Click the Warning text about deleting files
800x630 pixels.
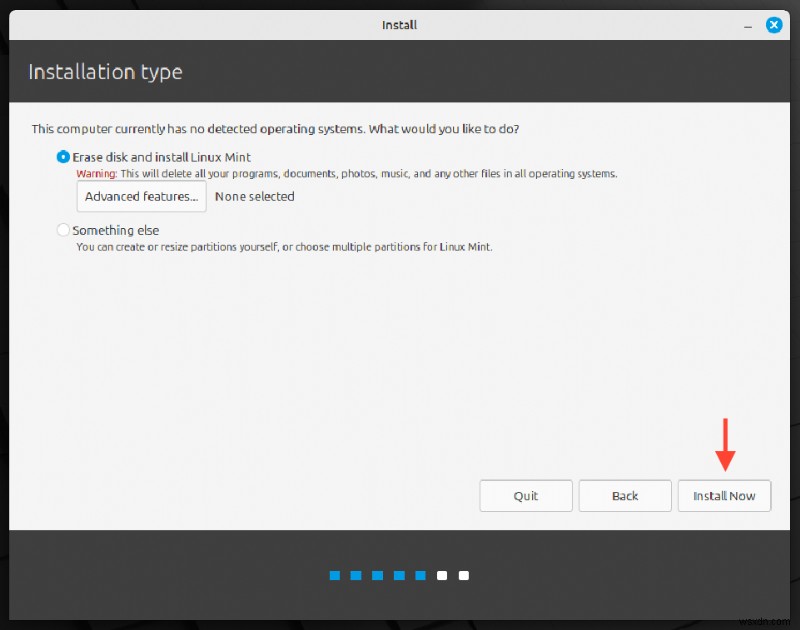point(347,173)
